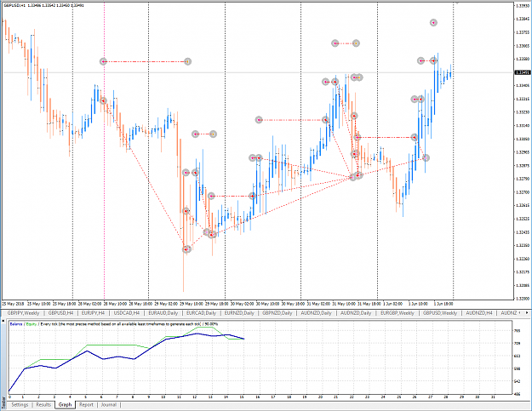Close the Tester panel with its X icon
This screenshot has height=411, width=532.
3,321
